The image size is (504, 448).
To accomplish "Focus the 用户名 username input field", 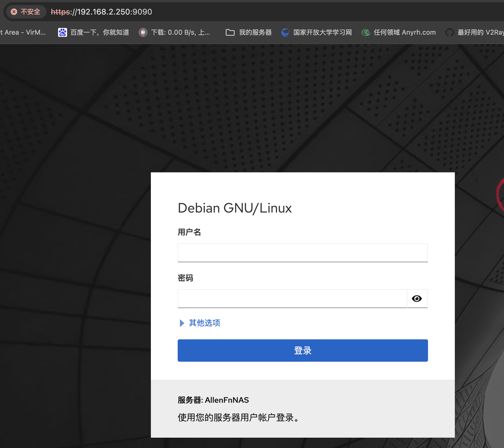I will [303, 253].
